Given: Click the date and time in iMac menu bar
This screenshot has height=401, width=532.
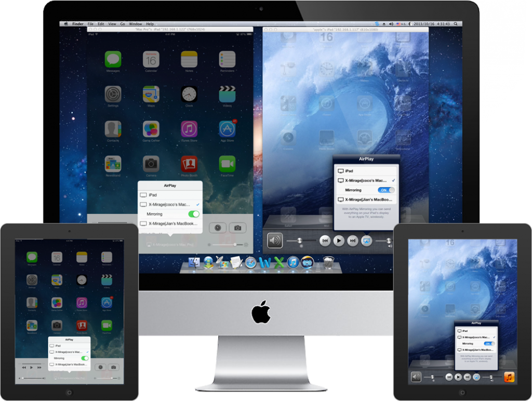Looking at the screenshot, I should pyautogui.click(x=432, y=24).
